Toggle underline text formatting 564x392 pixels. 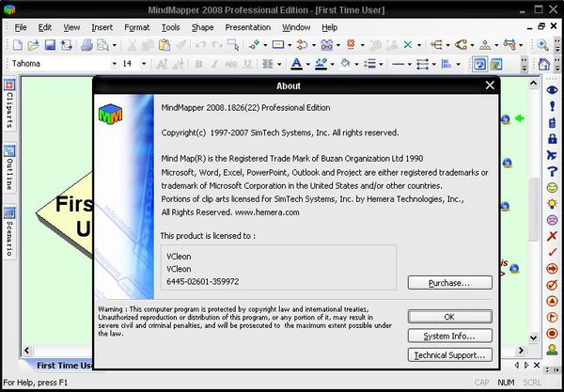coord(247,64)
